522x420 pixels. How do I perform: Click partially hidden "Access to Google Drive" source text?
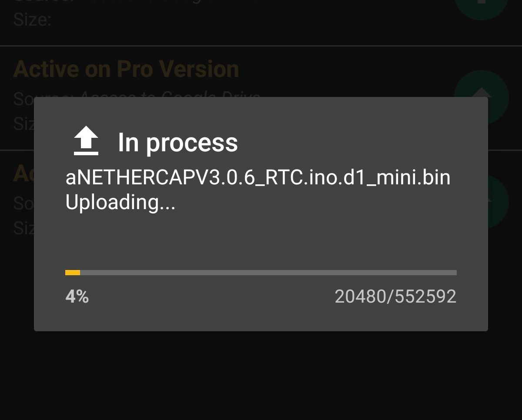(x=171, y=94)
